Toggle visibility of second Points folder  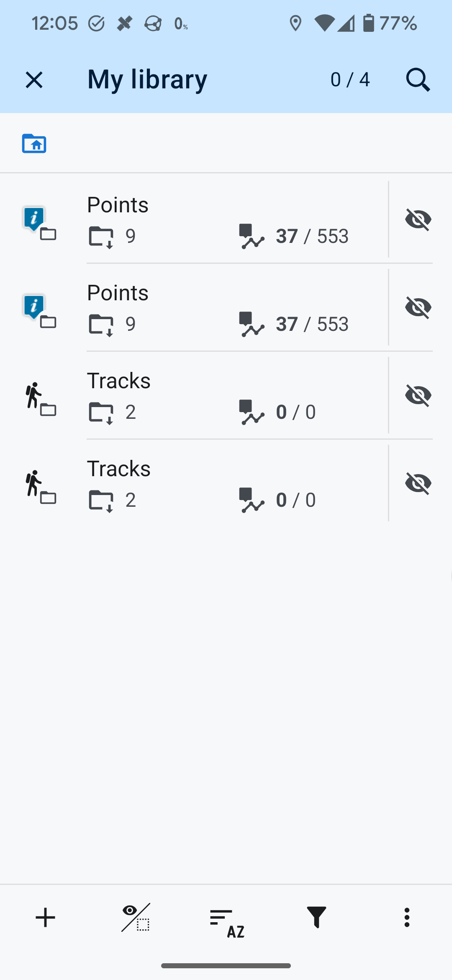click(x=418, y=307)
